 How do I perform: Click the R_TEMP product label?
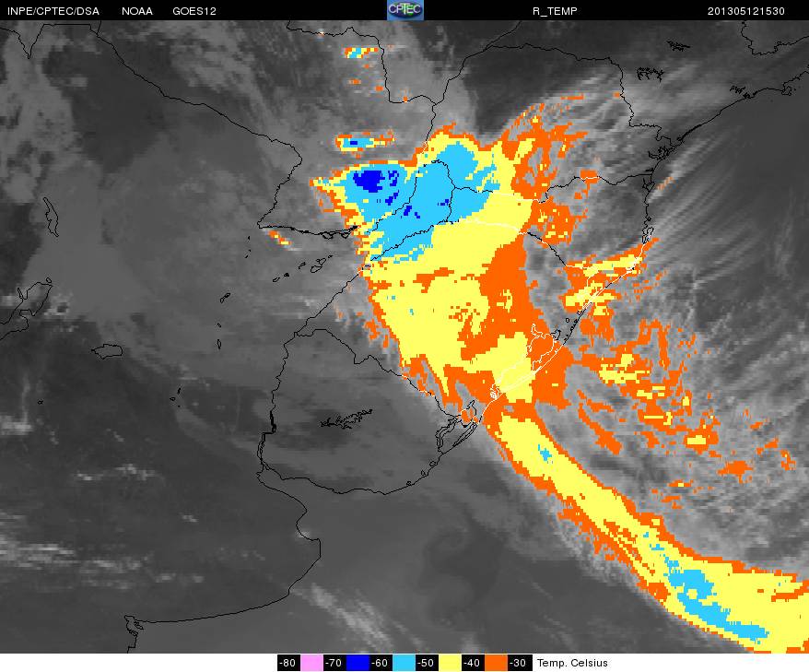point(555,11)
